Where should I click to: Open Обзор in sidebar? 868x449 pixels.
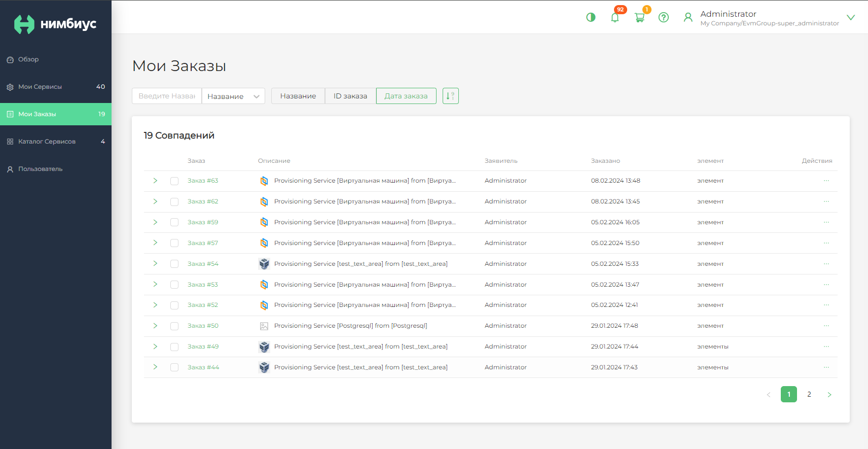pyautogui.click(x=56, y=59)
